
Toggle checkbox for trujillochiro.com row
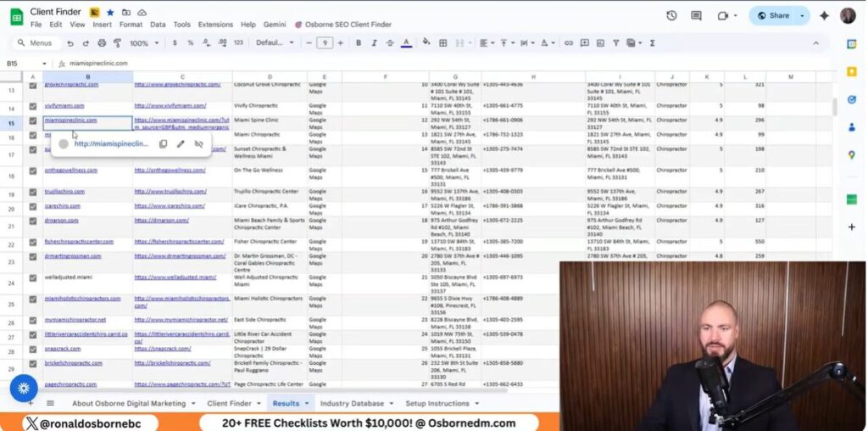33,192
